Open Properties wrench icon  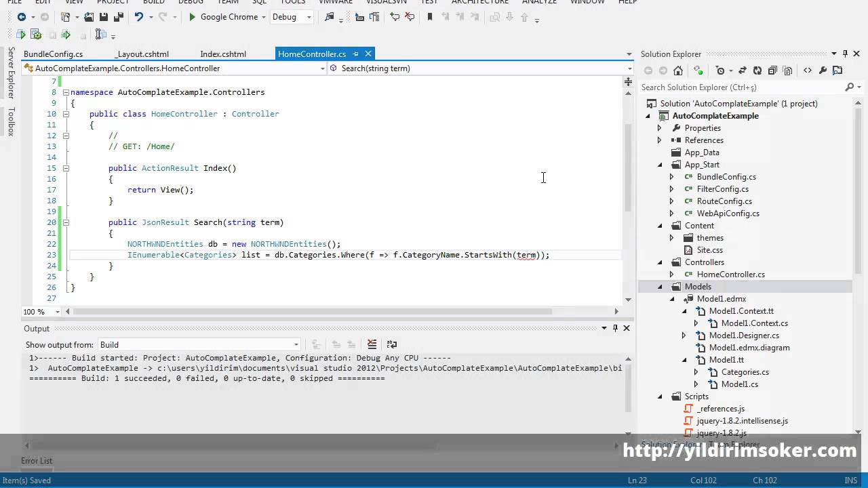click(x=823, y=70)
